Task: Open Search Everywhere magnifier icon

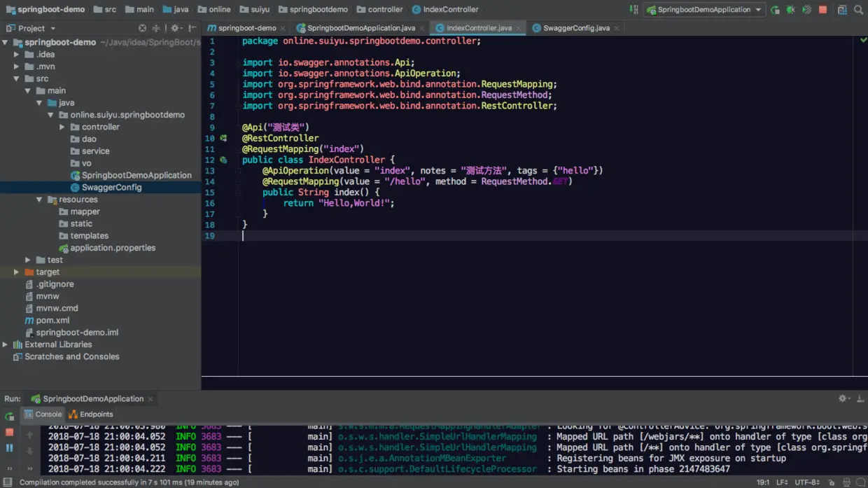Action: pyautogui.click(x=858, y=10)
